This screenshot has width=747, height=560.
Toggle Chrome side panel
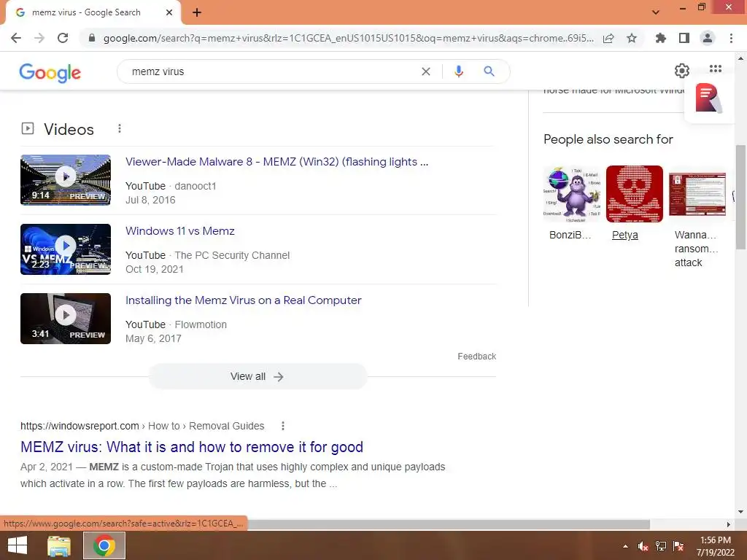coord(684,38)
